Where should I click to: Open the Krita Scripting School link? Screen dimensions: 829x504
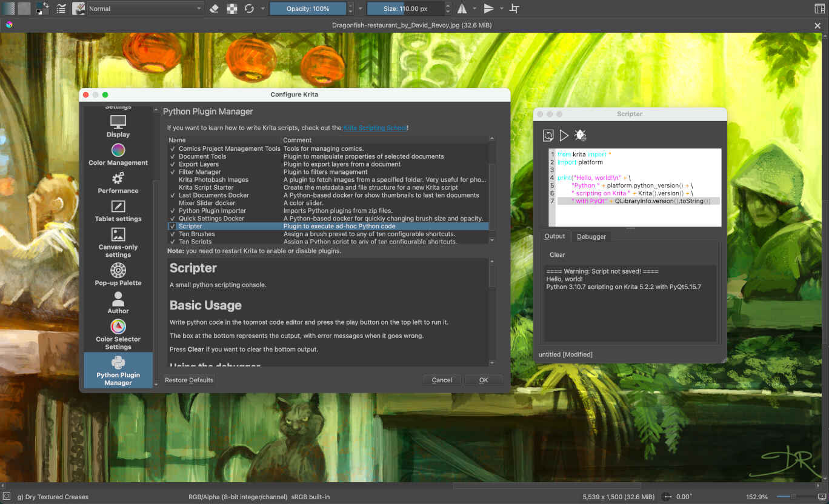click(x=375, y=127)
